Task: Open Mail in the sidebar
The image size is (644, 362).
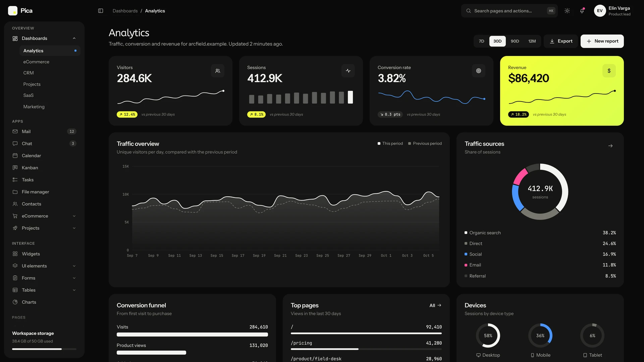Action: coord(44,131)
